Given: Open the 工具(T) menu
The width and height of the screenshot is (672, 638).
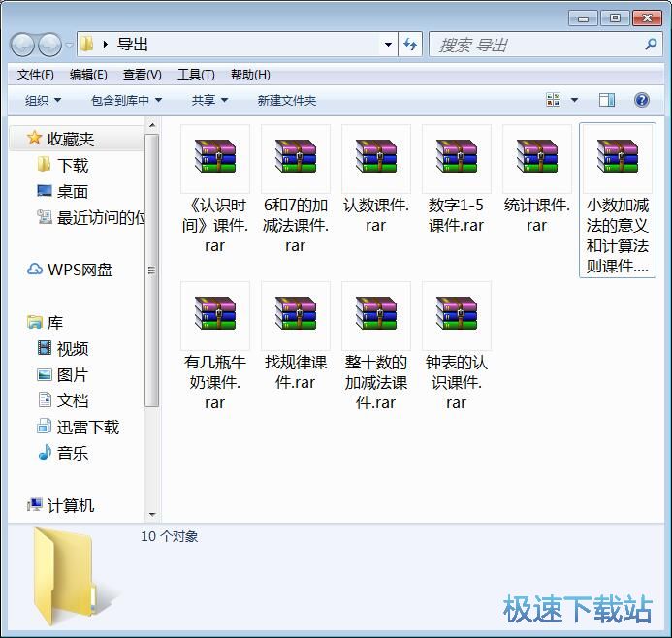Looking at the screenshot, I should [196, 75].
